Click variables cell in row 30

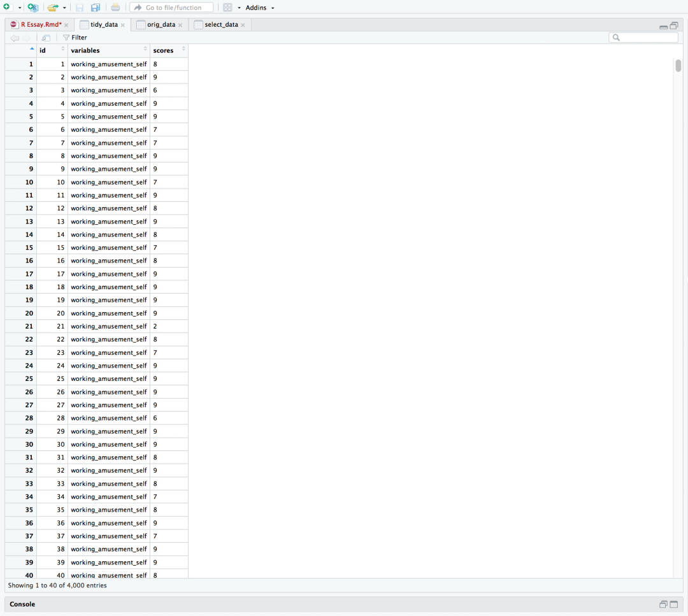coord(109,445)
